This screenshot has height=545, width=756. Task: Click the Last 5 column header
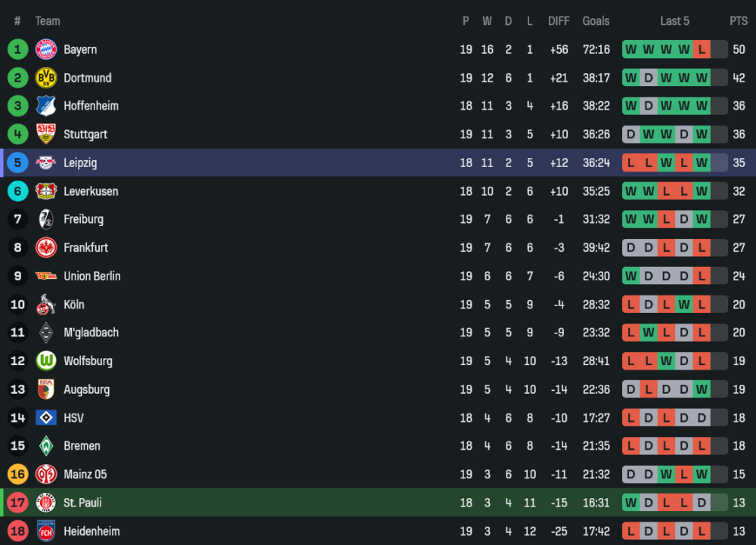click(674, 21)
